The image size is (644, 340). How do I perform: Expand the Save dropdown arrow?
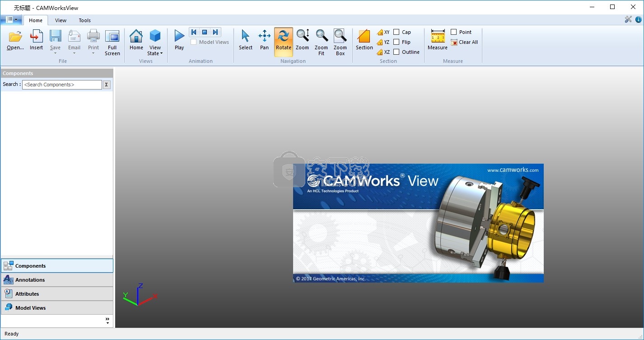[55, 53]
